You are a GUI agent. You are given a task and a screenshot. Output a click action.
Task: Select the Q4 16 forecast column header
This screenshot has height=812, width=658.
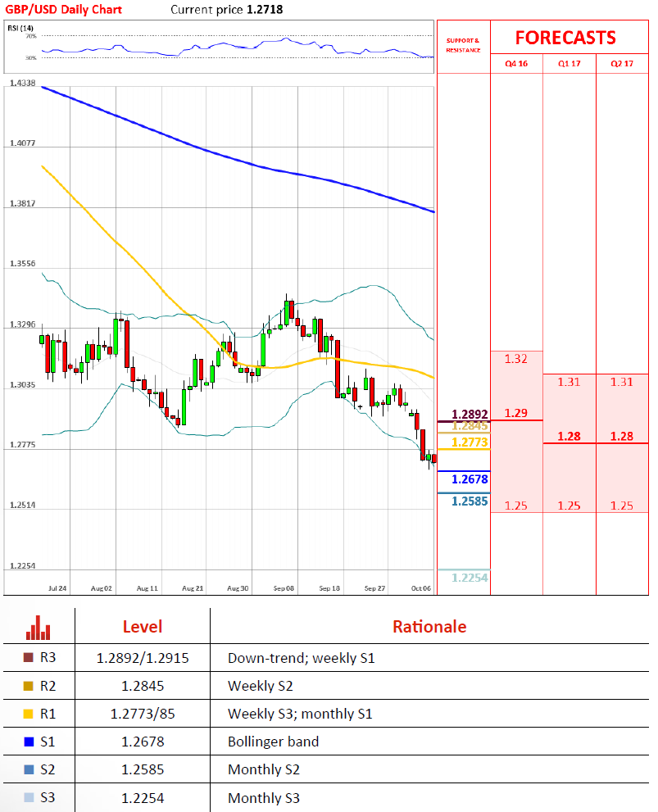(x=516, y=64)
